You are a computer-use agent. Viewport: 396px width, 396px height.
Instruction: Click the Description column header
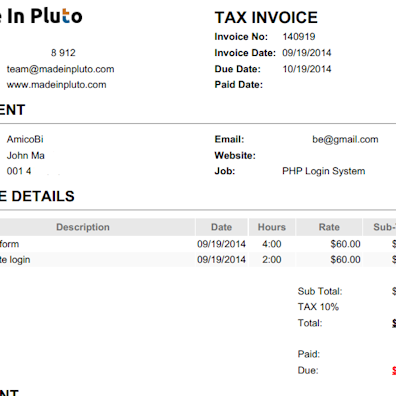coord(83,227)
